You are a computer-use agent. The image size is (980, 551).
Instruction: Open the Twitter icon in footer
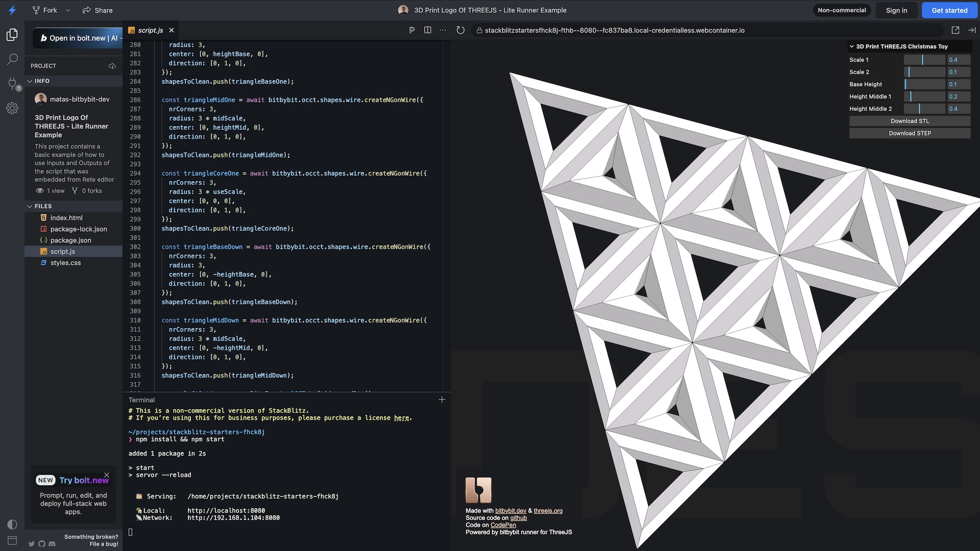point(32,544)
